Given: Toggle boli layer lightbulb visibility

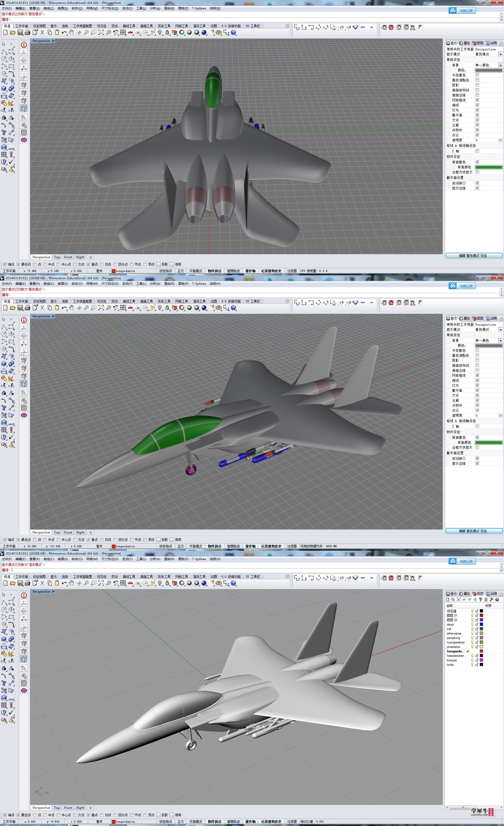Looking at the screenshot, I should coord(472,629).
